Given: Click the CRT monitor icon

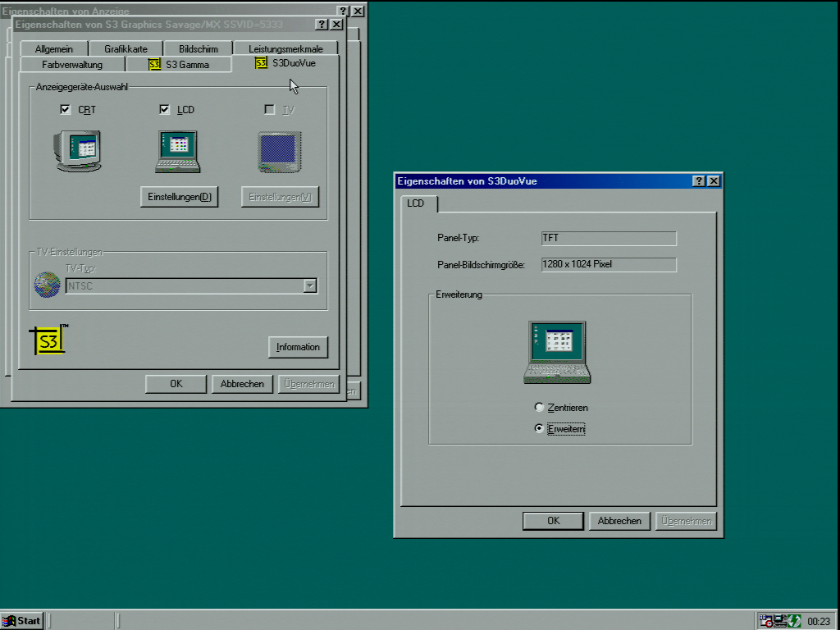Looking at the screenshot, I should (x=78, y=151).
